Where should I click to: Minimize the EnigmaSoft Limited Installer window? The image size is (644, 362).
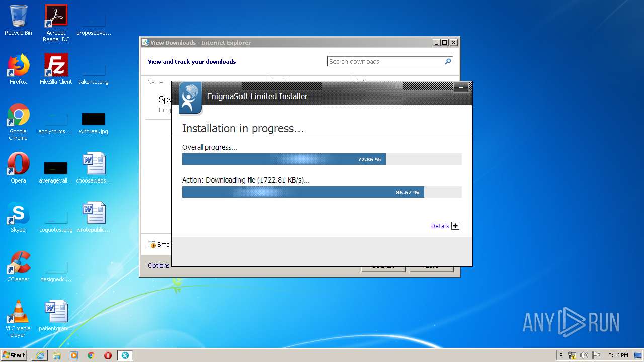point(461,88)
